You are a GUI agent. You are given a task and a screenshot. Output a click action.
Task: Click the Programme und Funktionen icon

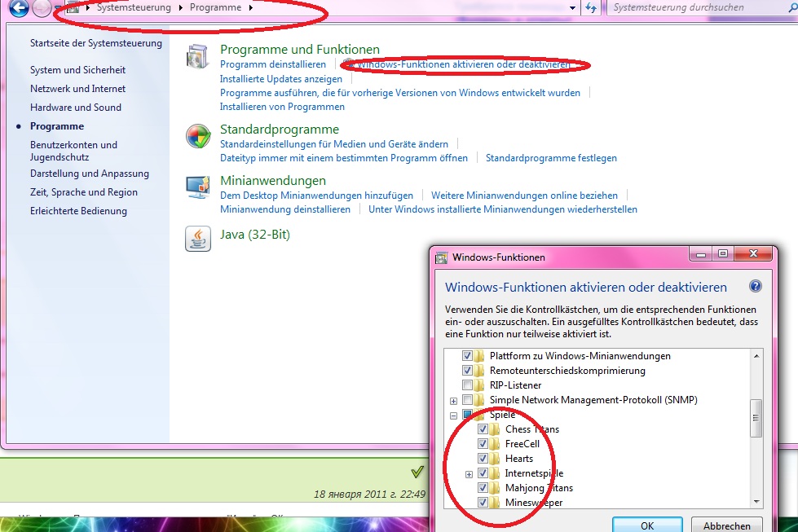click(x=198, y=57)
